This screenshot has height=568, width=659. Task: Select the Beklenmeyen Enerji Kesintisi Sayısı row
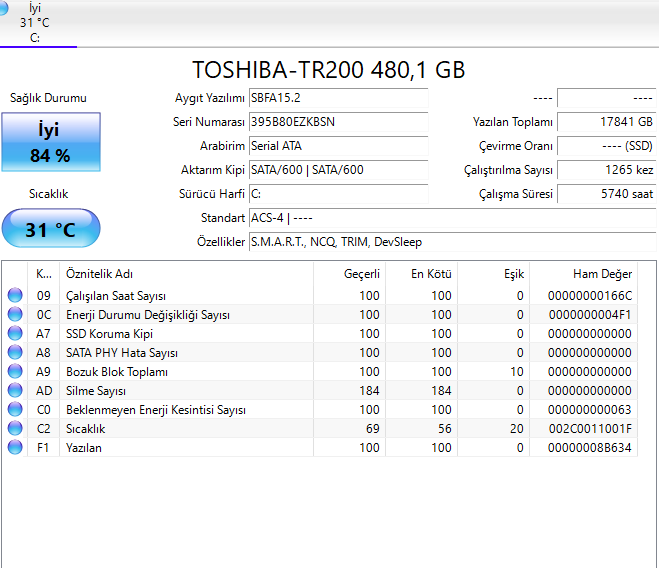point(319,409)
